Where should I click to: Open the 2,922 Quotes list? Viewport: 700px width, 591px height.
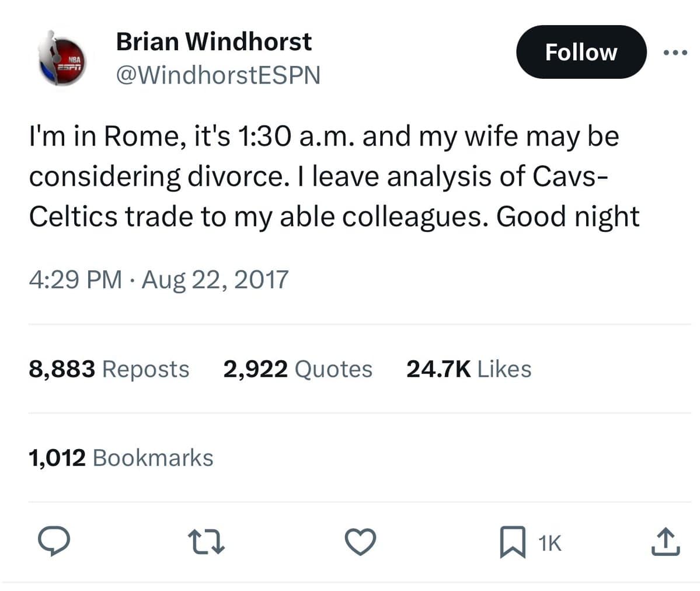point(298,369)
